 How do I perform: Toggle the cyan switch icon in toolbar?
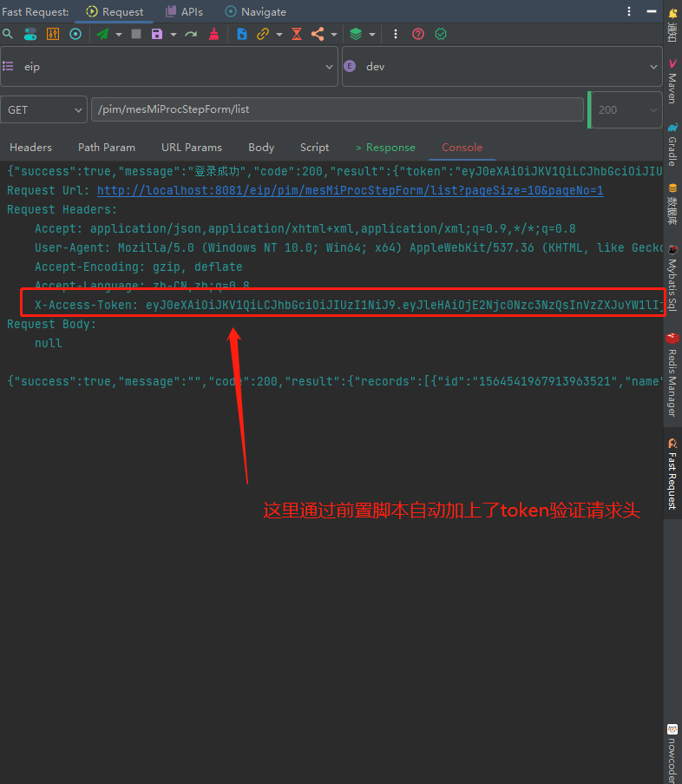[30, 34]
